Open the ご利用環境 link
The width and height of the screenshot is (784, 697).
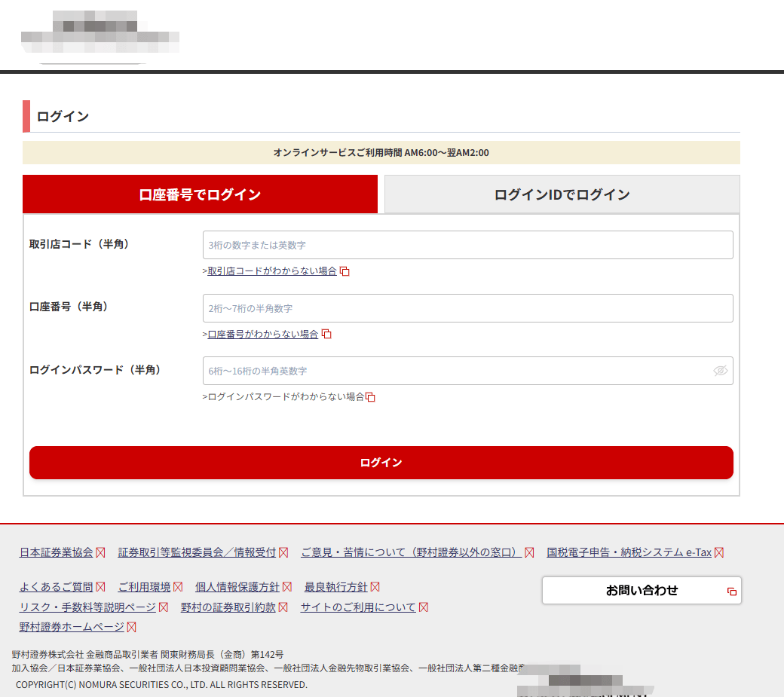(x=146, y=586)
